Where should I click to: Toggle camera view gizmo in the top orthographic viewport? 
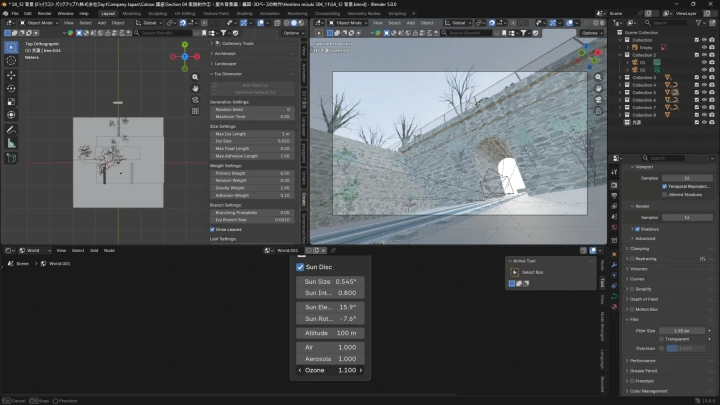click(195, 100)
